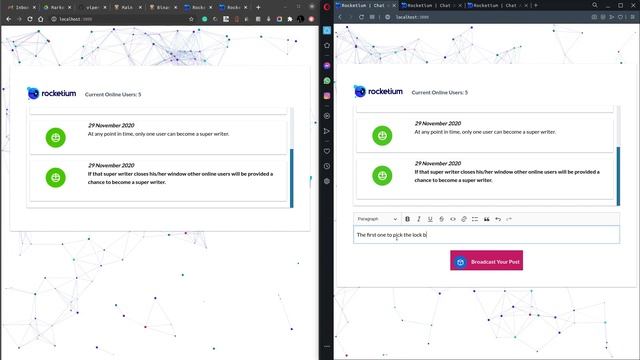Image resolution: width=640 pixels, height=360 pixels.
Task: Toggle underline formatting in the post editor
Action: click(430, 219)
